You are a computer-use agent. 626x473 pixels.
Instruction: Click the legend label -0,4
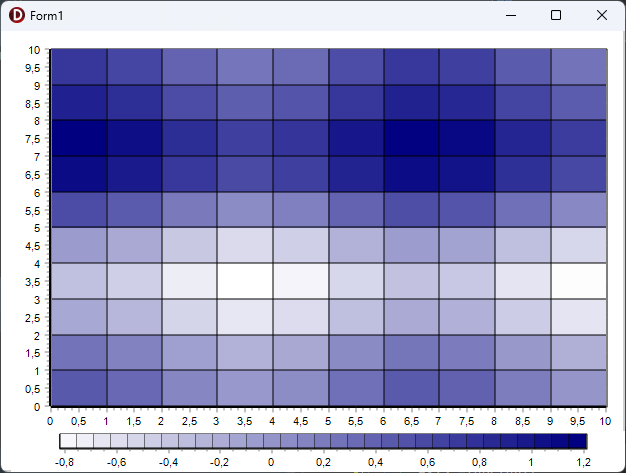tap(168, 462)
